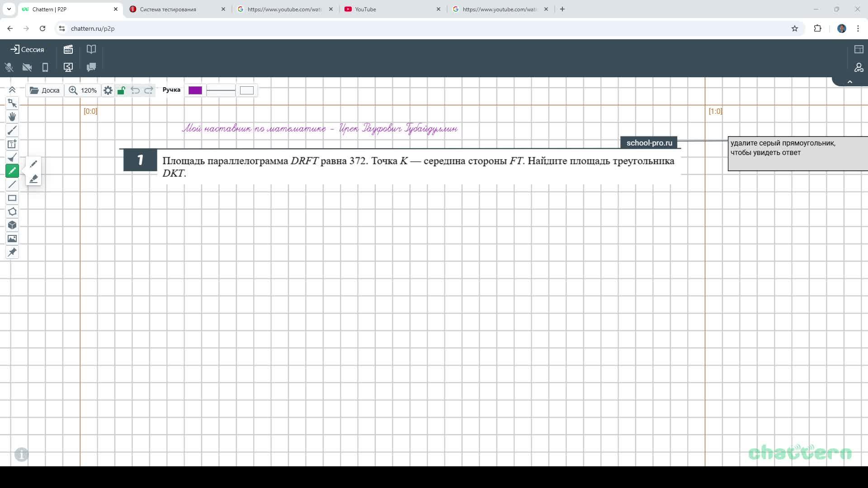Click the [0:0] page marker
This screenshot has width=868, height=488.
90,111
